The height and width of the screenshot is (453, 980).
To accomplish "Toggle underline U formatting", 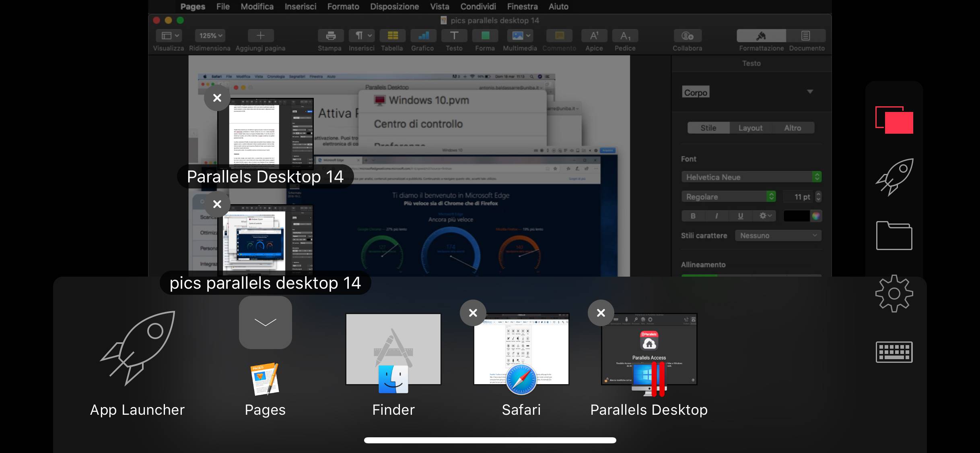I will (740, 216).
